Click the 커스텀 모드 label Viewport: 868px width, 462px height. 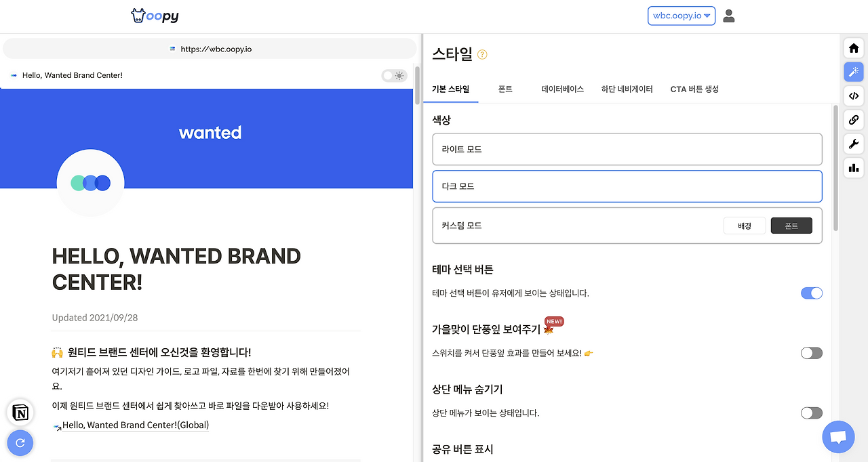click(462, 226)
